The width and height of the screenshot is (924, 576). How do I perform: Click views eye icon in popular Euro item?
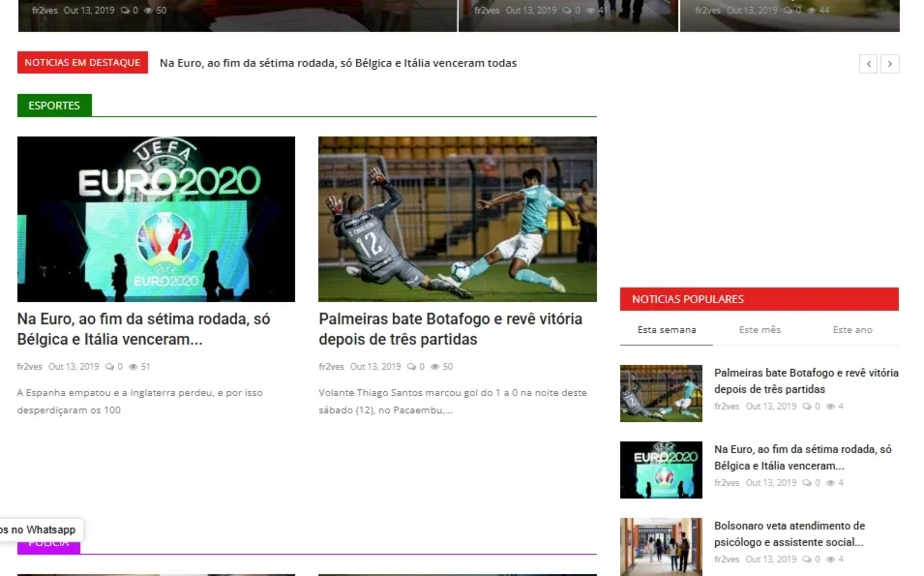(830, 483)
